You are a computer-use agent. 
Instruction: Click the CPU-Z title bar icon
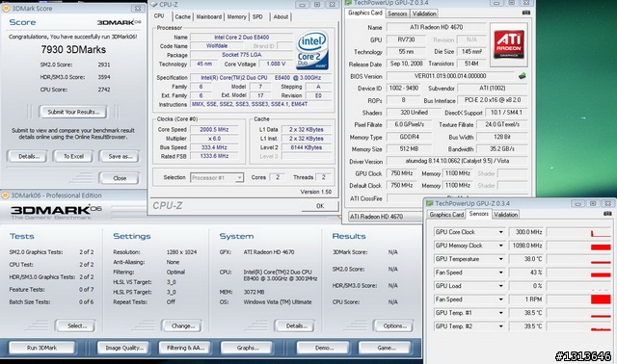[154, 4]
